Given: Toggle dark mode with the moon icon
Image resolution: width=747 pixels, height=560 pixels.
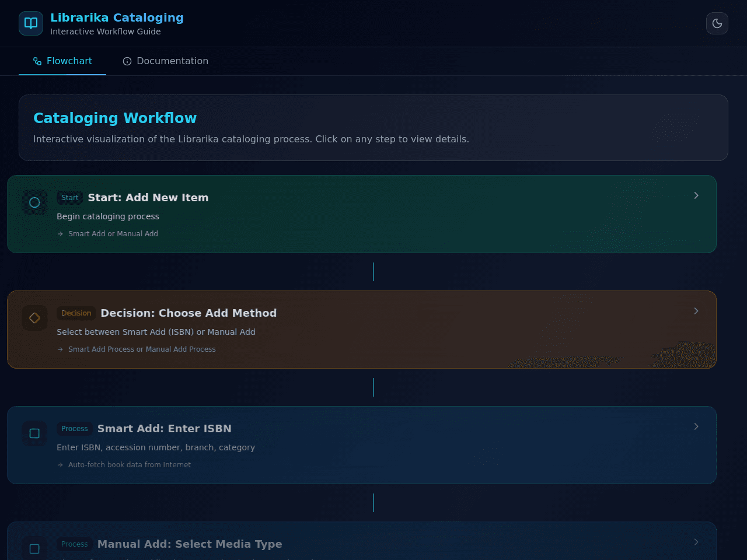Looking at the screenshot, I should tap(717, 23).
